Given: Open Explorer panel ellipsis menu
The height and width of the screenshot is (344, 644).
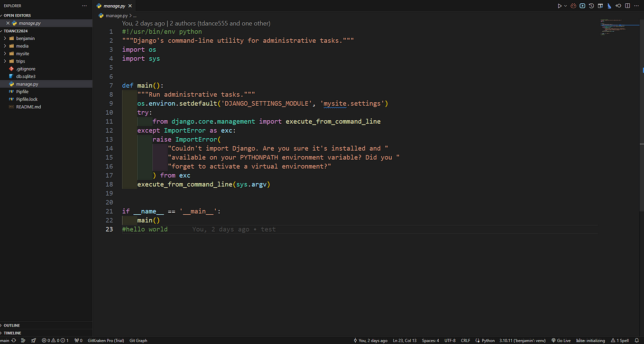Looking at the screenshot, I should (84, 6).
